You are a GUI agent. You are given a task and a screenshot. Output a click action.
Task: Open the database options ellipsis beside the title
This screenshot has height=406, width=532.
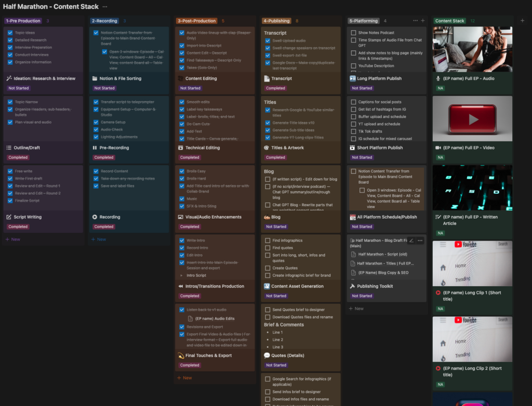pos(105,7)
